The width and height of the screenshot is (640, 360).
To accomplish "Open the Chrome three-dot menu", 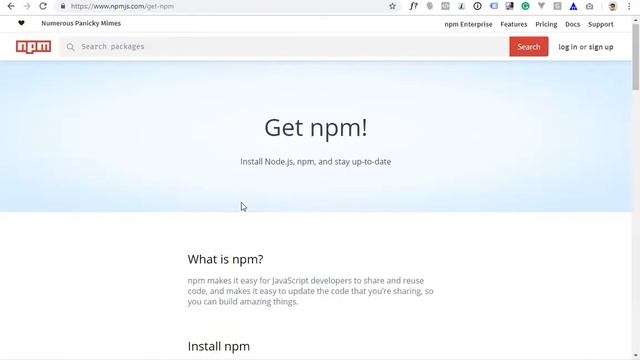I will tap(629, 6).
